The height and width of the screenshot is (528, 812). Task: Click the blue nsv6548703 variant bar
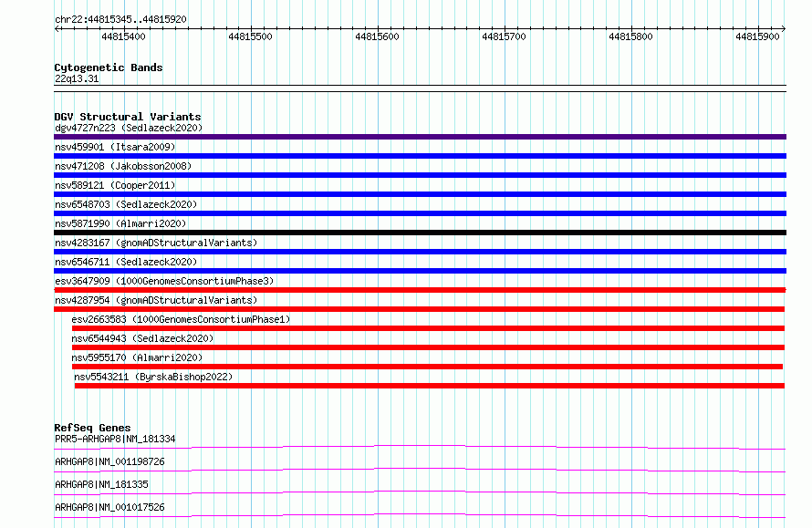pyautogui.click(x=420, y=213)
